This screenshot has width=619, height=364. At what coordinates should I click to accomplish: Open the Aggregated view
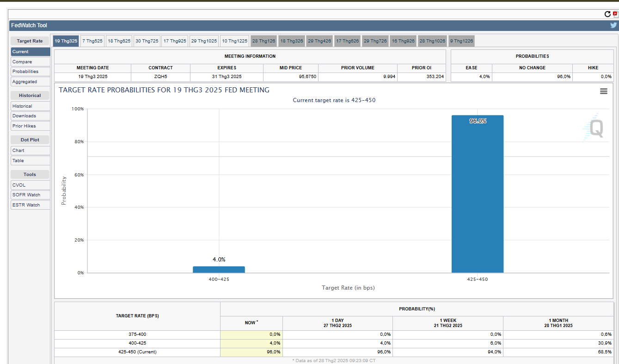point(31,82)
